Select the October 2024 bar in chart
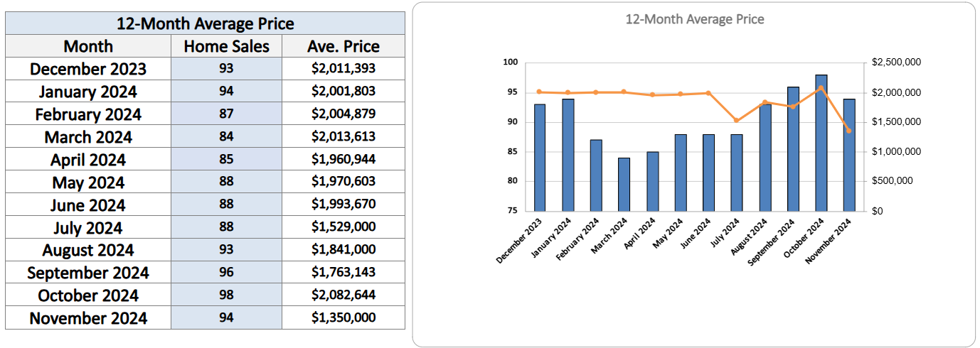980x348 pixels. point(821,143)
